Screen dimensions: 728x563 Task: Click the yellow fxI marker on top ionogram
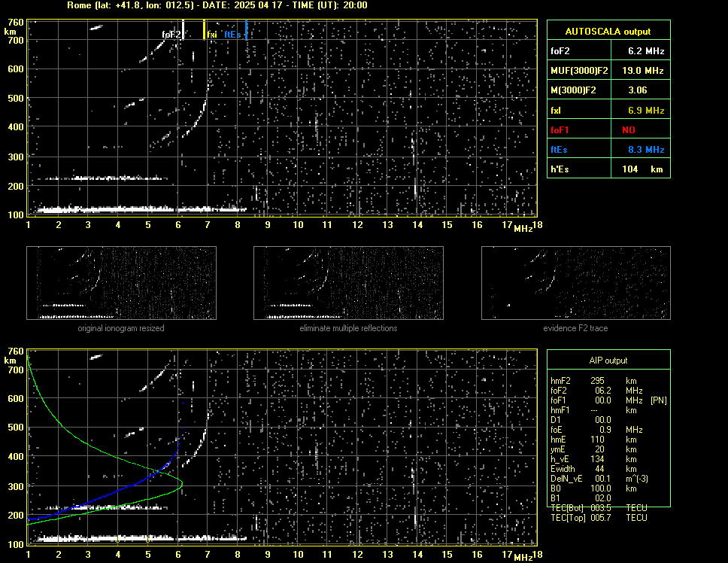pos(204,29)
